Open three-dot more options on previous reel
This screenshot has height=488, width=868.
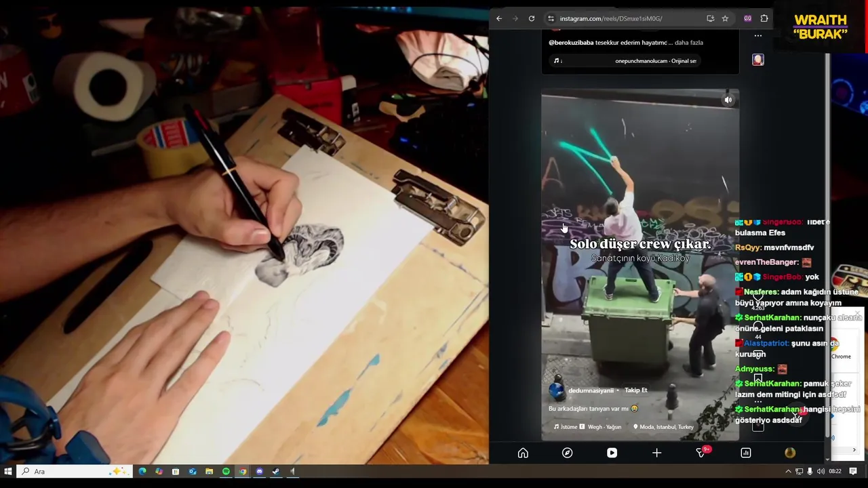pyautogui.click(x=758, y=36)
